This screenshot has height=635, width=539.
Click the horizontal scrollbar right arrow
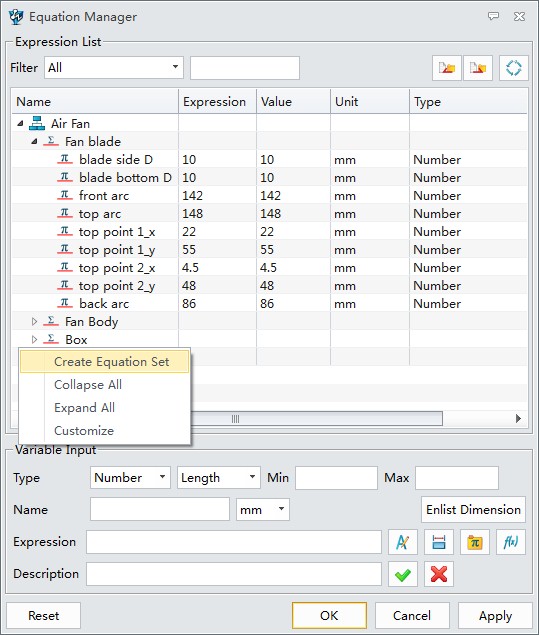click(518, 418)
